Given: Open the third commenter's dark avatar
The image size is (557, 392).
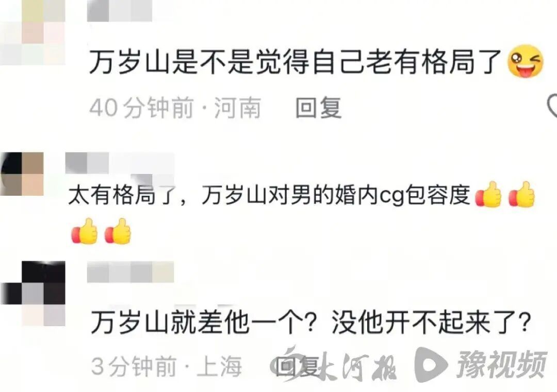Looking at the screenshot, I should (x=32, y=294).
